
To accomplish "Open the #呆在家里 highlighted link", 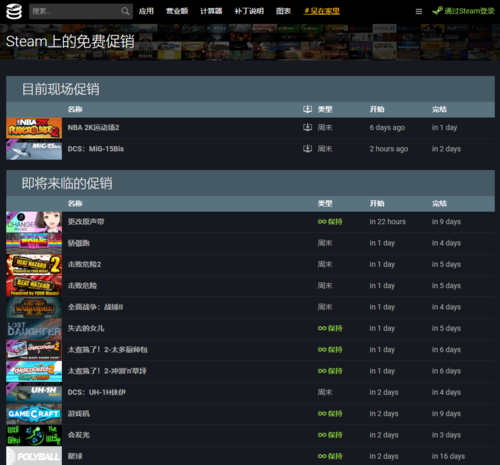I will 321,11.
